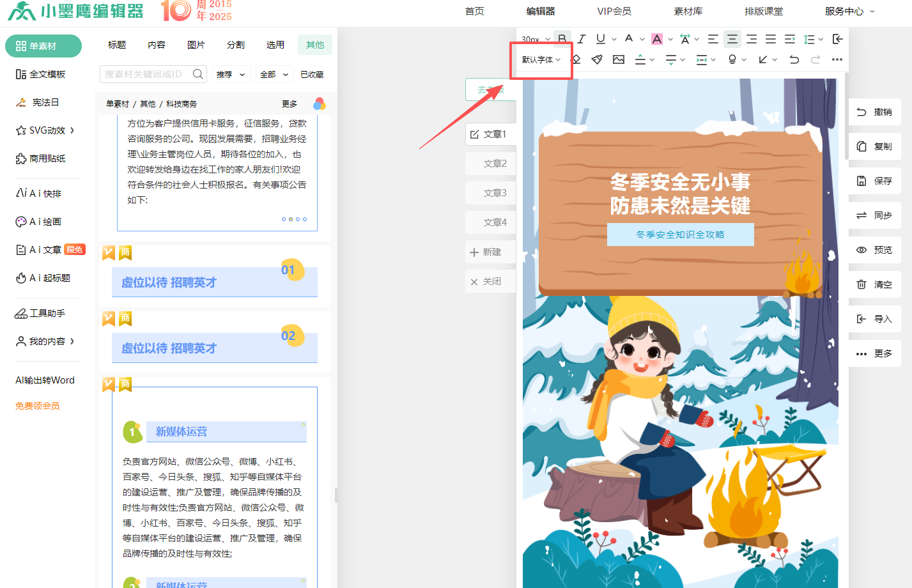912x588 pixels.
Task: Click the justify alignment icon
Action: tap(771, 39)
